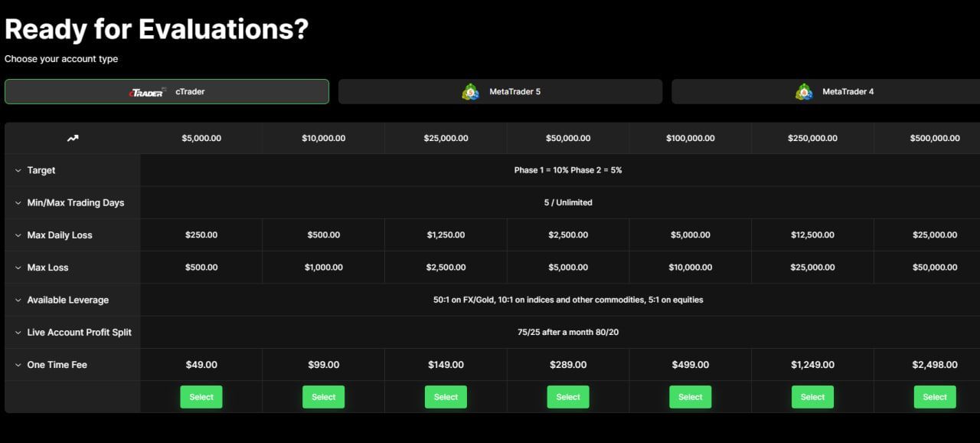
Task: Expand the Max Daily Loss chevron
Action: click(x=18, y=235)
